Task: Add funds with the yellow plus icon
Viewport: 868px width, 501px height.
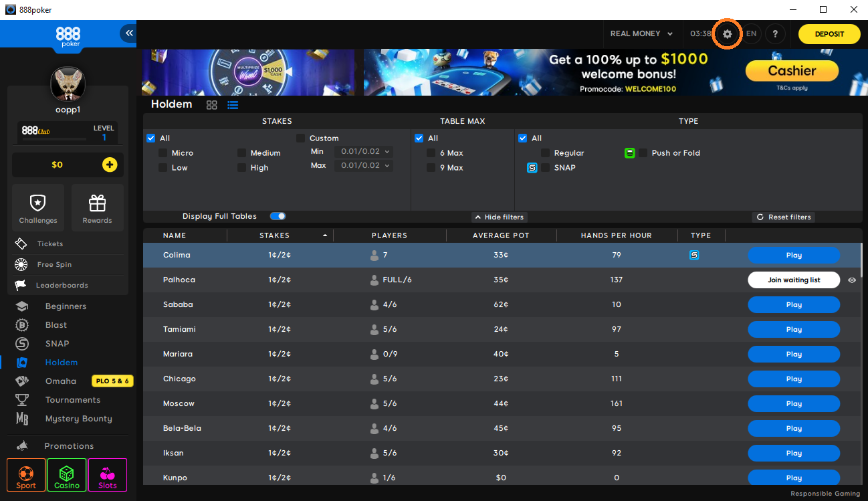Action: (110, 165)
